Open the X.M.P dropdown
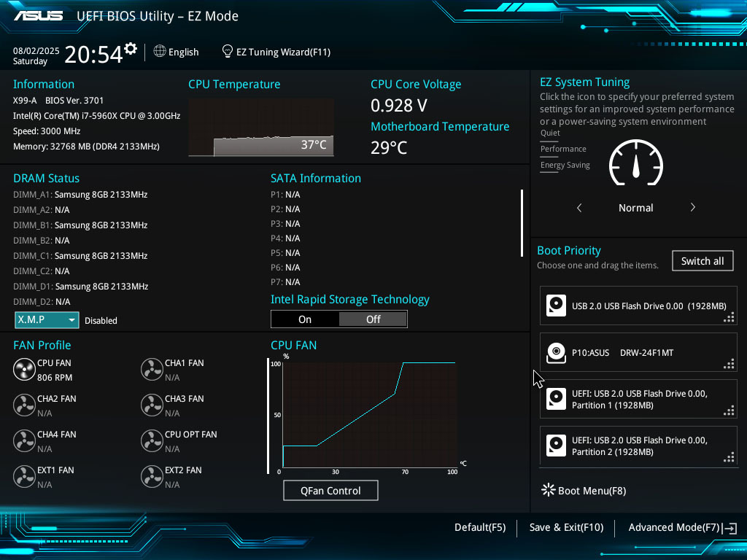Image resolution: width=747 pixels, height=560 pixels. tap(47, 320)
